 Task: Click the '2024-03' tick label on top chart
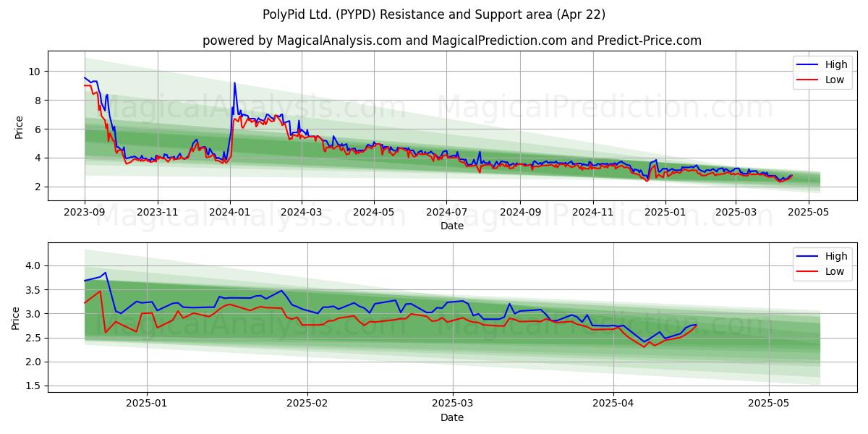(302, 212)
